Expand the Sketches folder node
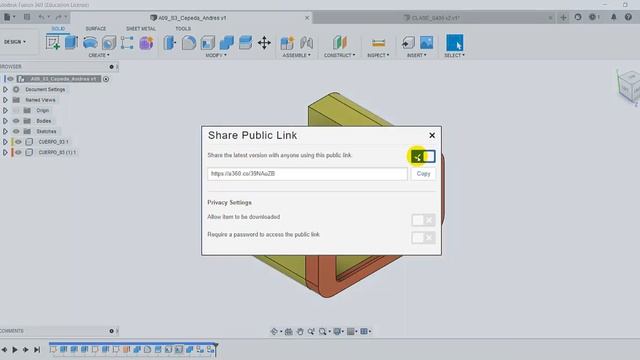Screen dimensions: 640x360 click(x=5, y=131)
